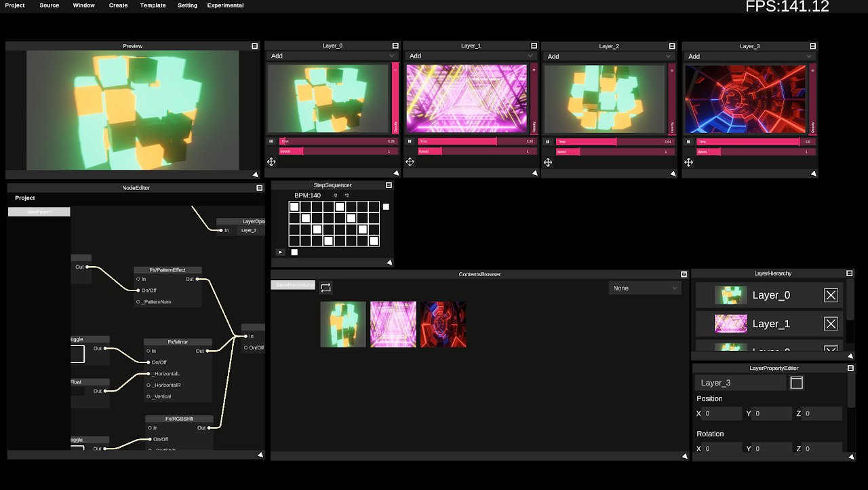The height and width of the screenshot is (490, 868).
Task: Start the StepSequencer playback
Action: point(280,251)
